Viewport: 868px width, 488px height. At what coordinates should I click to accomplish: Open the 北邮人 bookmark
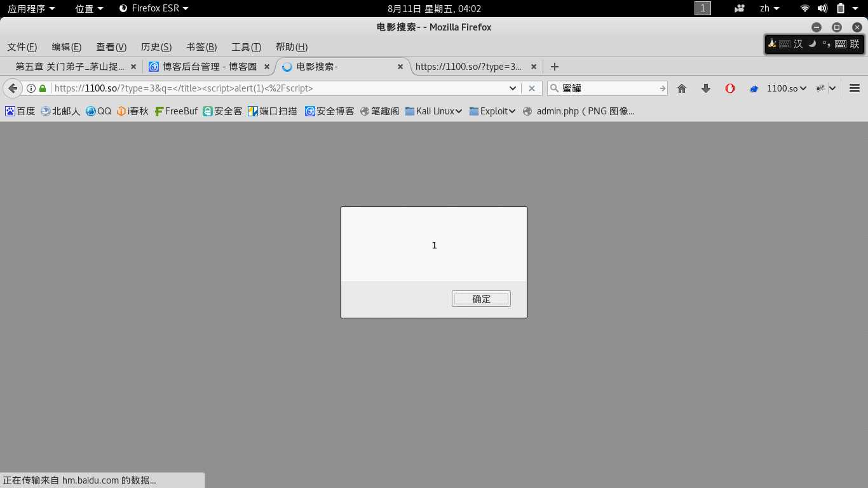[60, 111]
